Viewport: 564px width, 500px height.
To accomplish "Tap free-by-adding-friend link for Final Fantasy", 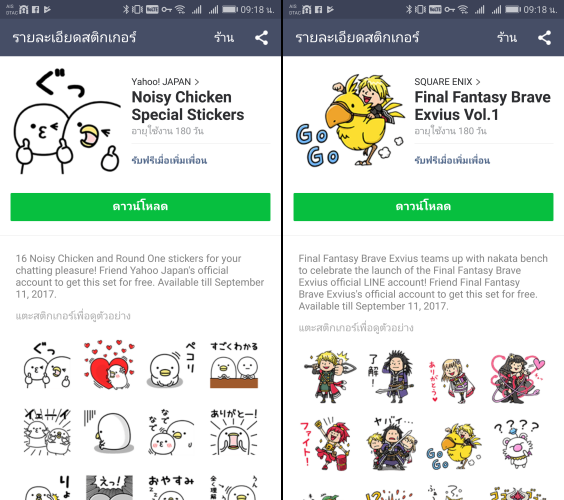I will tap(452, 160).
